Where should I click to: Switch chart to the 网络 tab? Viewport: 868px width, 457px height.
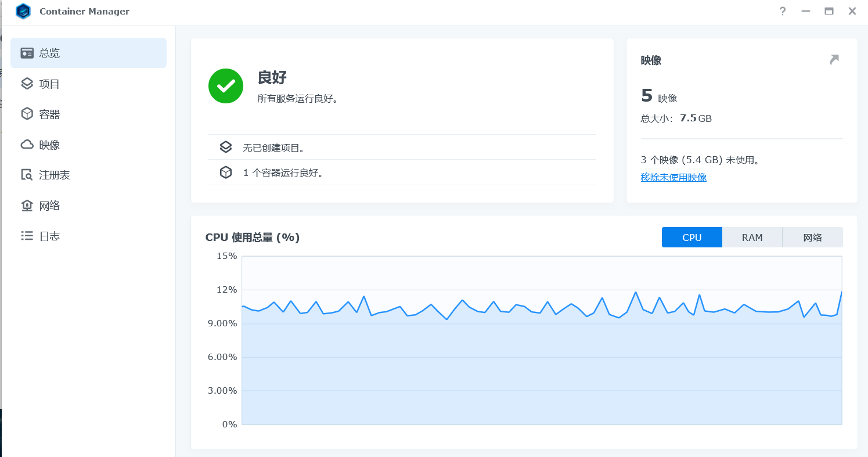point(812,238)
